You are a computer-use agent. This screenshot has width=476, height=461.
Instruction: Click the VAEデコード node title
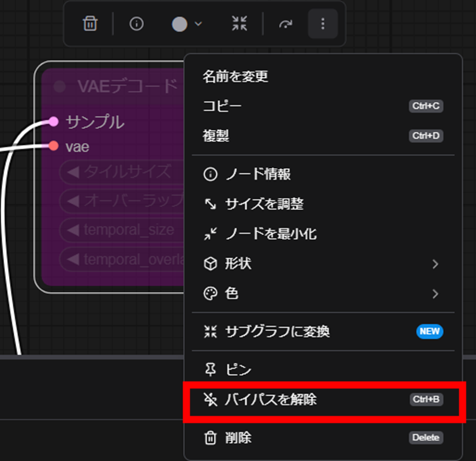pos(128,86)
